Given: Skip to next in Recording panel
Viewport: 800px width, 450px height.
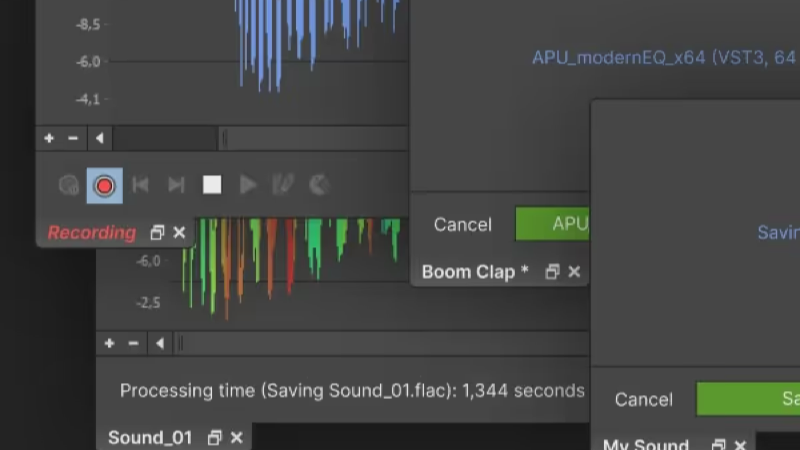Looking at the screenshot, I should pos(176,185).
